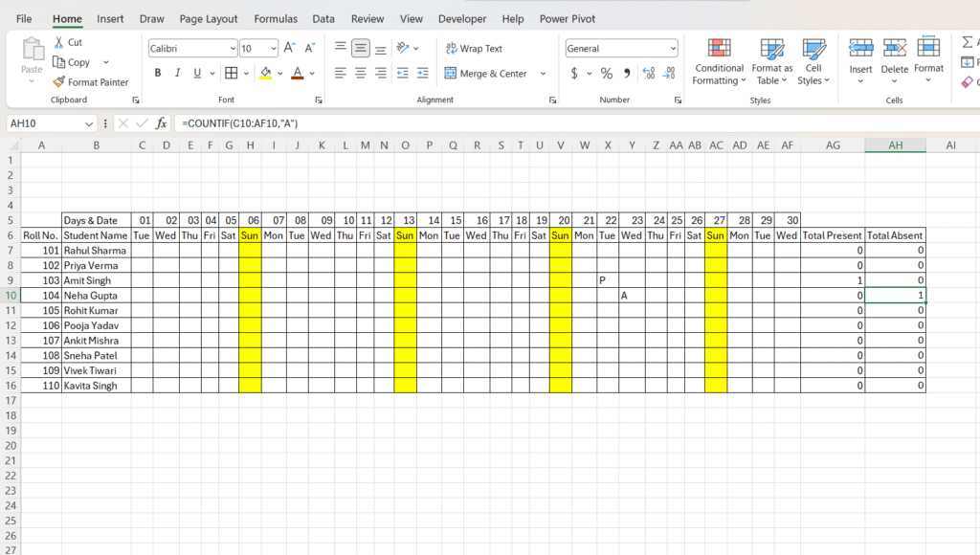Viewport: 980px width, 555px height.
Task: Switch to the Insert tab
Action: (x=110, y=19)
